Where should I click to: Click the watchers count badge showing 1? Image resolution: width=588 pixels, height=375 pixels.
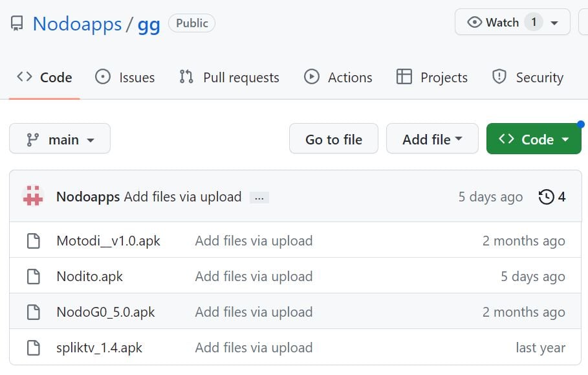point(534,22)
